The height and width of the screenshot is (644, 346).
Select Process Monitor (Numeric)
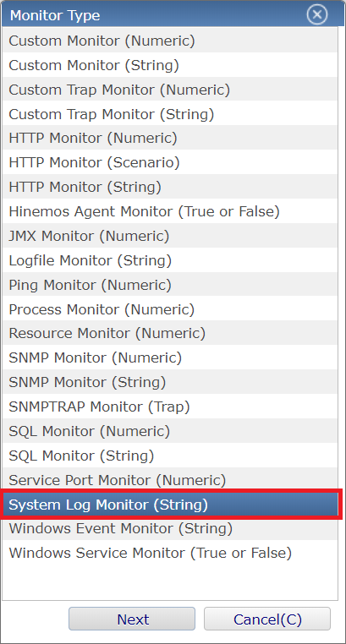(170, 309)
